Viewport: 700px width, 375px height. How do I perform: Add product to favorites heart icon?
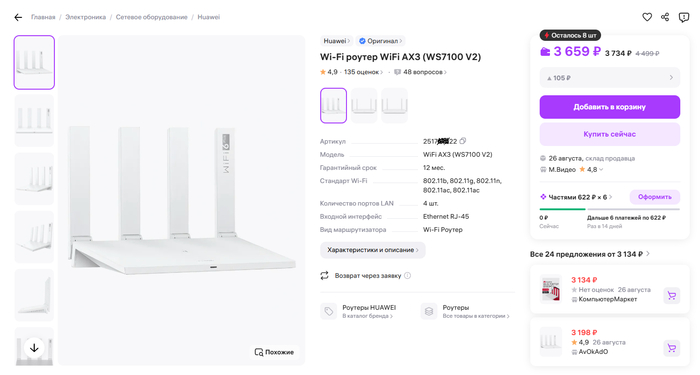[647, 17]
